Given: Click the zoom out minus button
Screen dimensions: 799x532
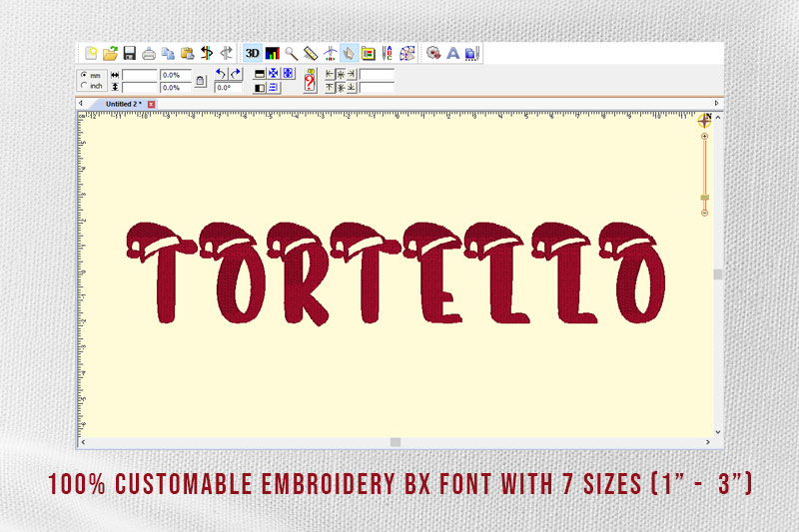Looking at the screenshot, I should [704, 213].
